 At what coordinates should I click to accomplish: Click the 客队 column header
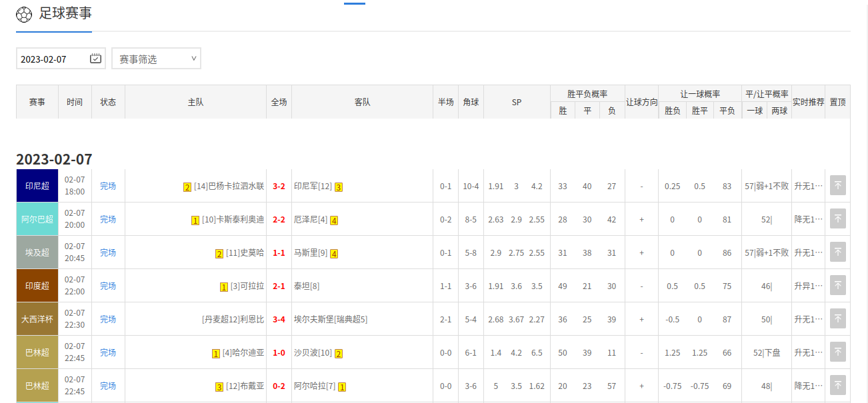(362, 102)
